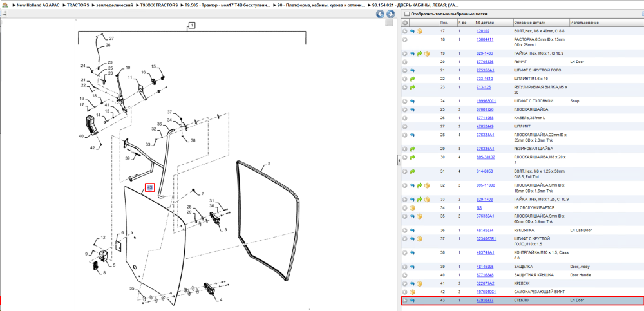The width and height of the screenshot is (644, 311).
Task: Sort by 'Поз.' column header
Action: coord(448,23)
